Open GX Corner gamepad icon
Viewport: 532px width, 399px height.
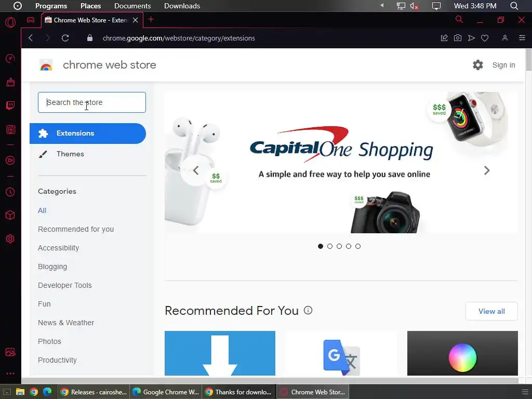tap(31, 20)
